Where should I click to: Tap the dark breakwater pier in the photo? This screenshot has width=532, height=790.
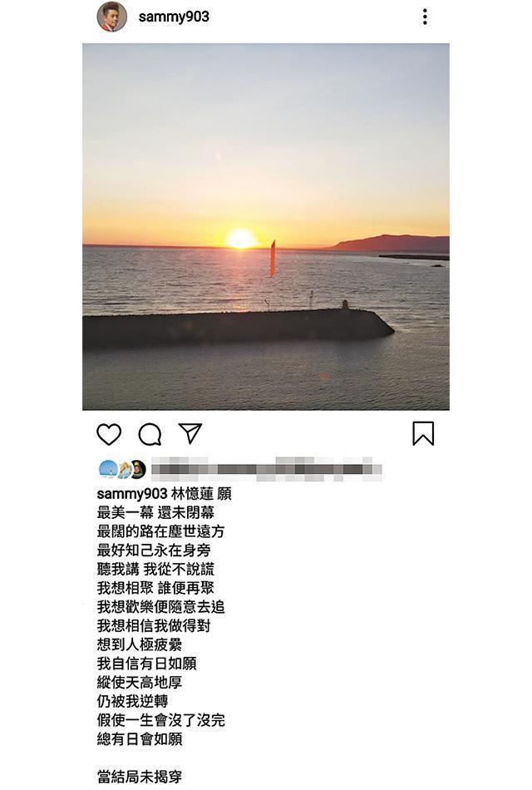[237, 327]
